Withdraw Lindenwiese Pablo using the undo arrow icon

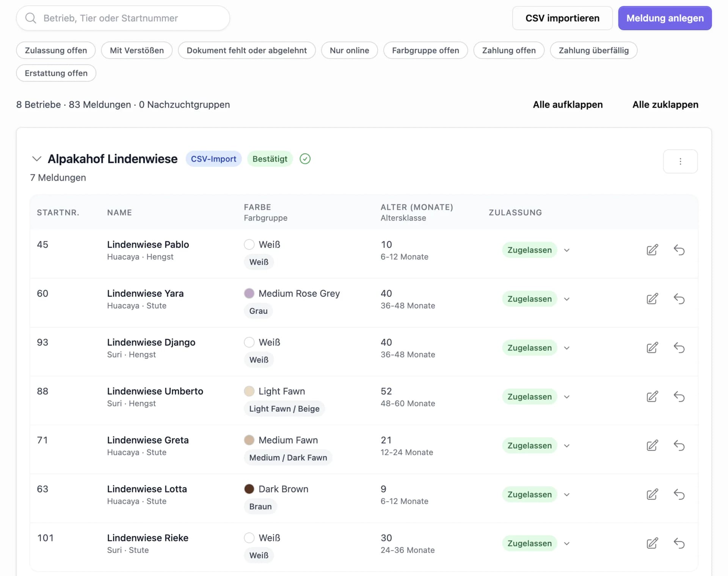pos(679,250)
